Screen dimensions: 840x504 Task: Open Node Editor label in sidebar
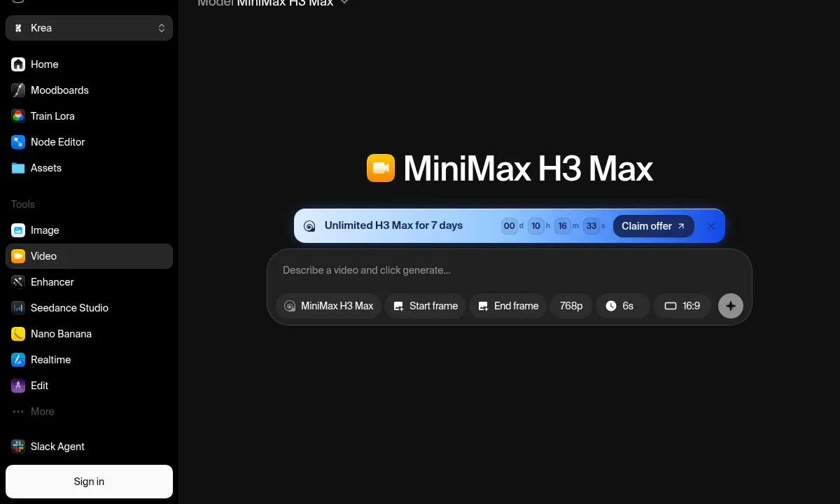pyautogui.click(x=58, y=142)
